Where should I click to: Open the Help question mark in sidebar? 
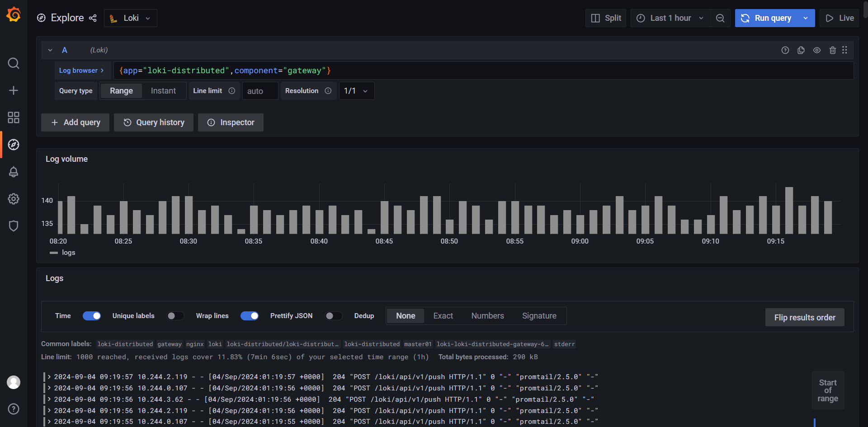click(x=14, y=409)
